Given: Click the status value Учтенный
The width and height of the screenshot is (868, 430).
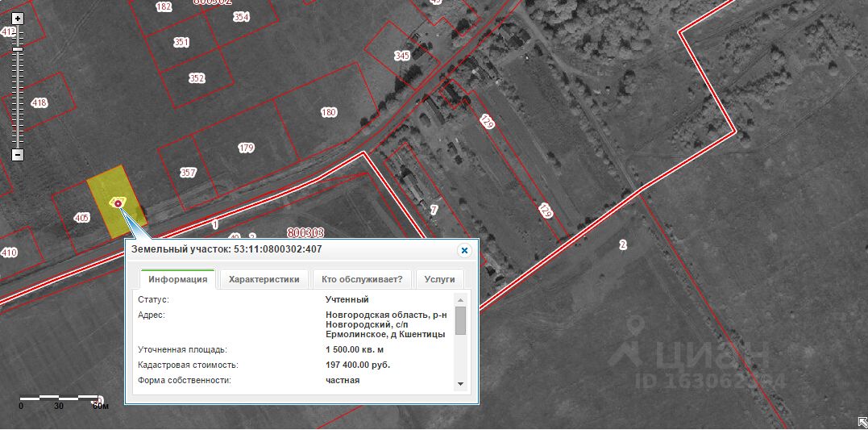Looking at the screenshot, I should (347, 300).
